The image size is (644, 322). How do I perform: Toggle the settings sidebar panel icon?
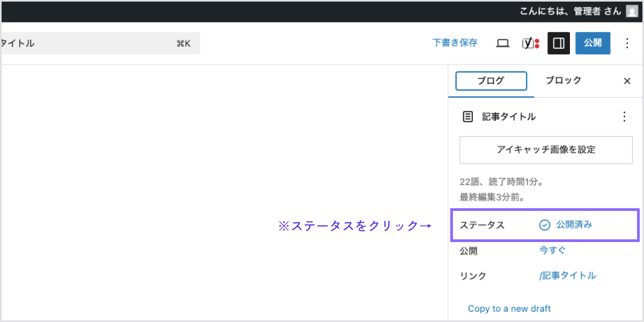point(558,43)
